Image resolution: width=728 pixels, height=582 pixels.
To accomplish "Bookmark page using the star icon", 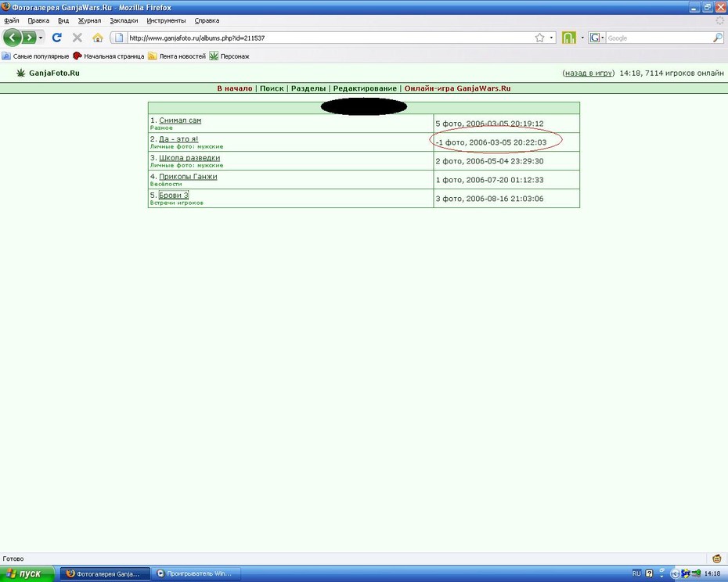I will pyautogui.click(x=539, y=38).
